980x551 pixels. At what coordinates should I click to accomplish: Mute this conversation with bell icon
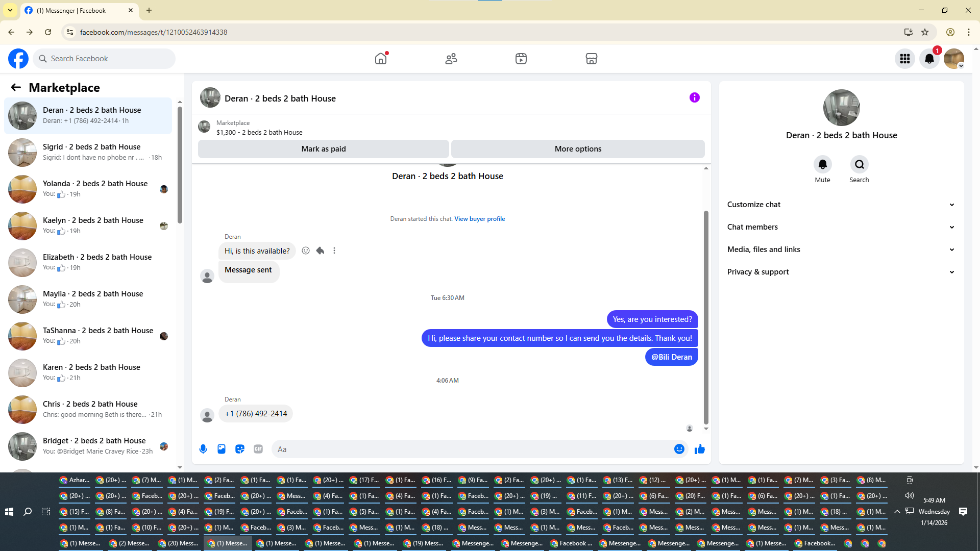tap(822, 164)
